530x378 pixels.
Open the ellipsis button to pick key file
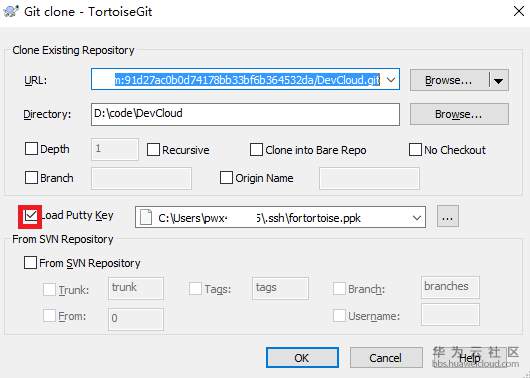point(448,216)
